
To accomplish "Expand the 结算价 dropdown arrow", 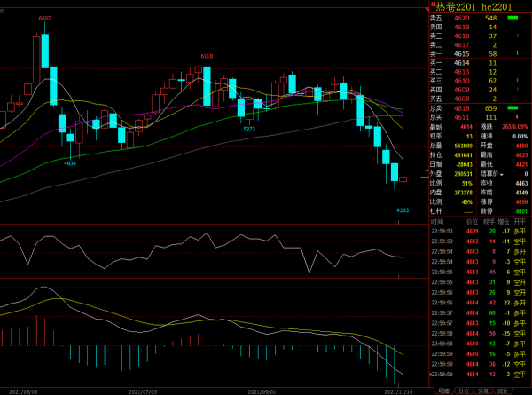I will (501, 174).
